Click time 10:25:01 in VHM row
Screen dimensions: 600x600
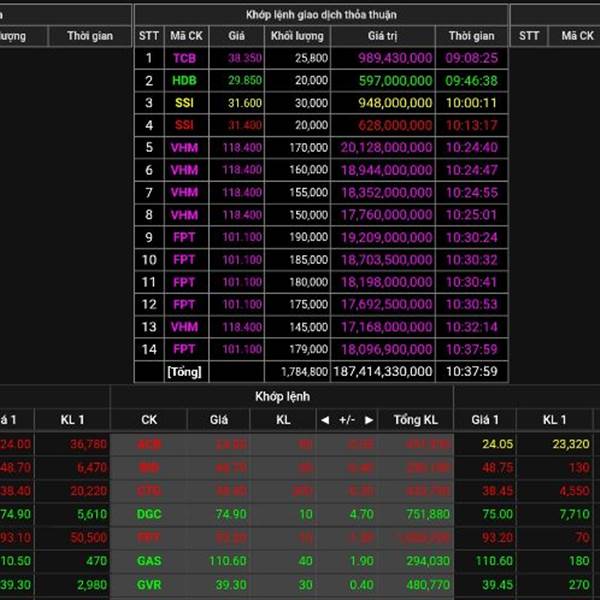click(471, 215)
